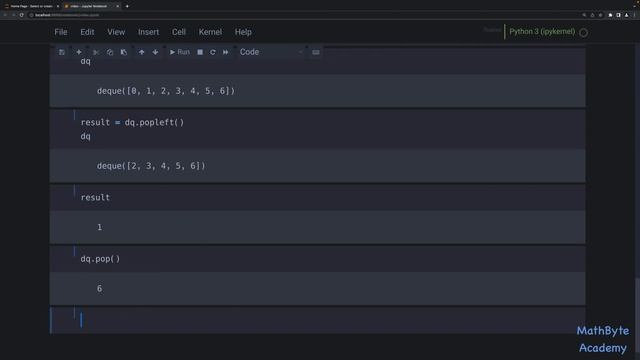The height and width of the screenshot is (360, 640).
Task: Click the share icon in address bar
Action: click(592, 15)
